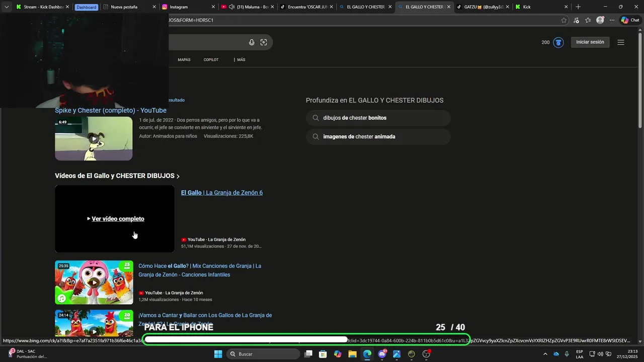
Task: Expand Vídeos de El Gallo y CHESTER DIBUJOS
Action: 117,176
